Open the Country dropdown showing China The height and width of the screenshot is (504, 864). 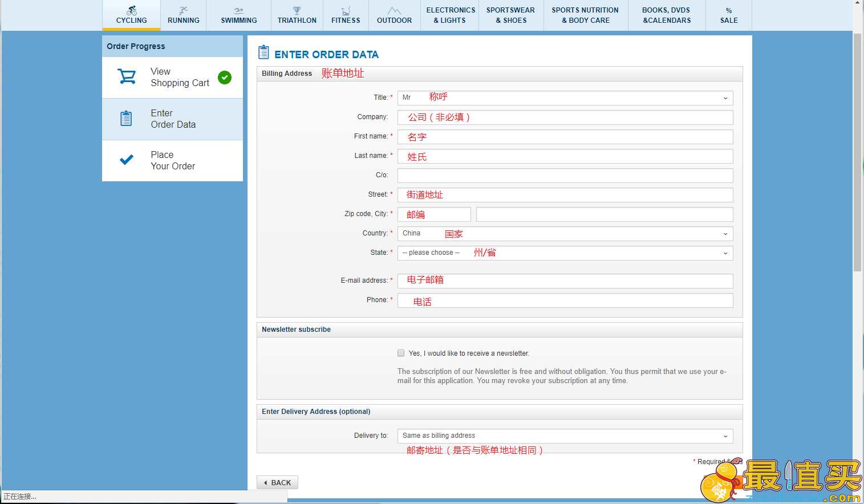565,234
